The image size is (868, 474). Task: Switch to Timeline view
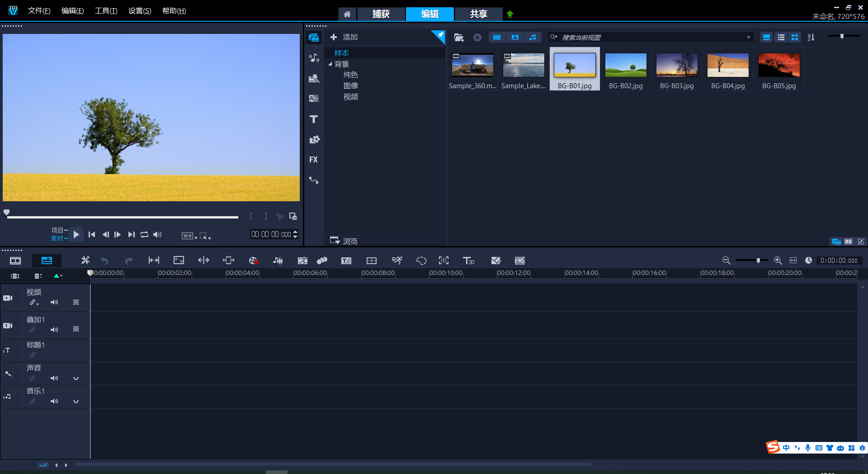pos(47,261)
